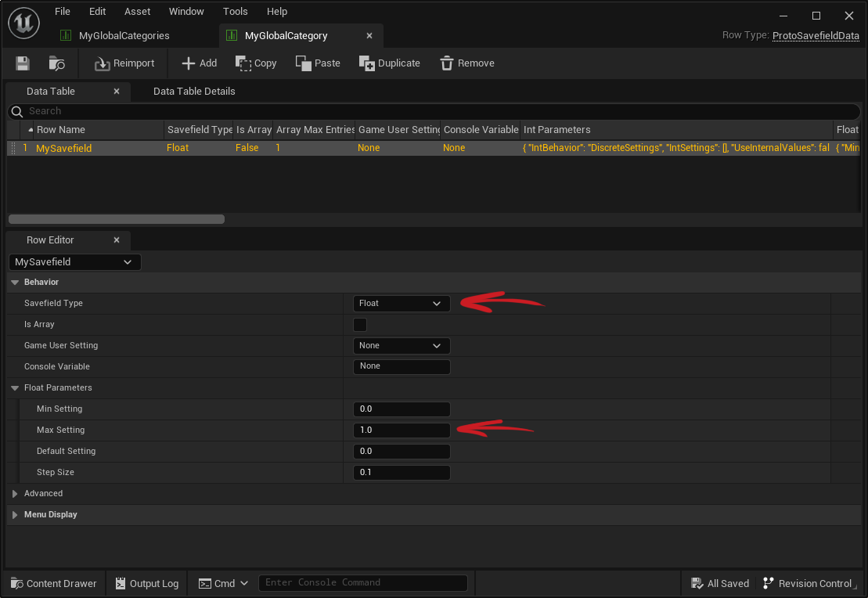Image resolution: width=868 pixels, height=598 pixels.
Task: Expand the Menu Display section
Action: [x=50, y=515]
